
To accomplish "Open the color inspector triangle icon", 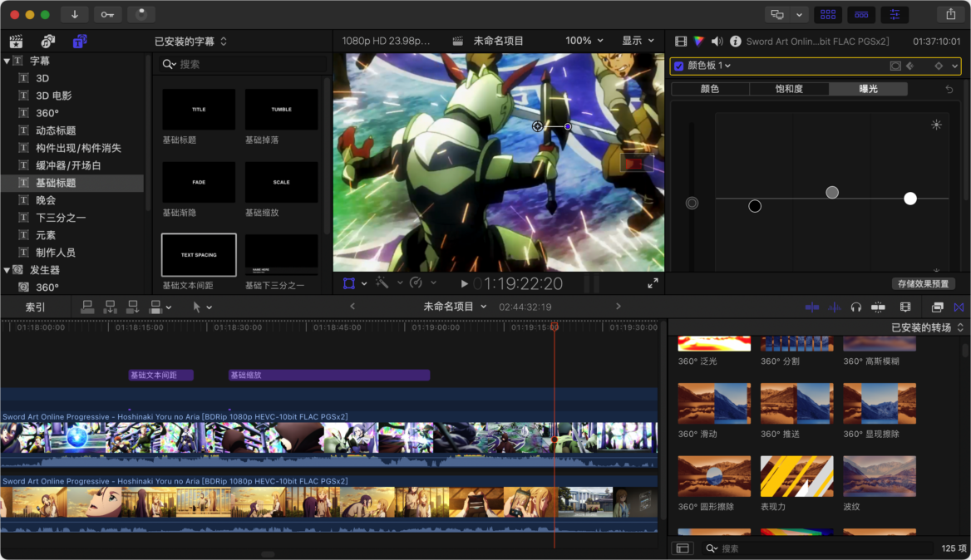I will [698, 42].
